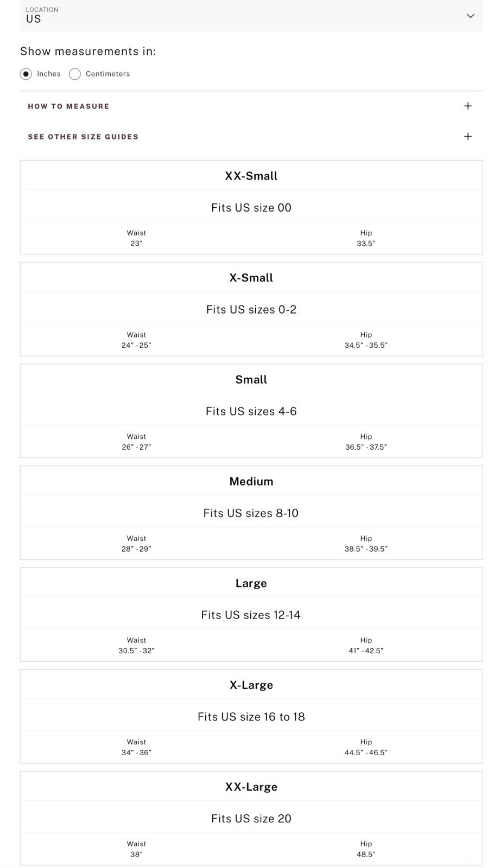500x868 pixels.
Task: Click the Centimeters label text
Action: (108, 74)
